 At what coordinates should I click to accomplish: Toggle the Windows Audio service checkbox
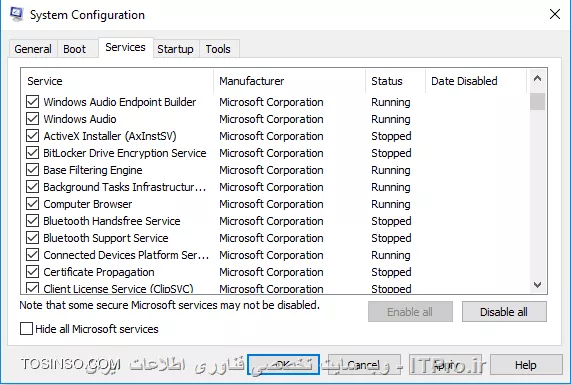32,119
